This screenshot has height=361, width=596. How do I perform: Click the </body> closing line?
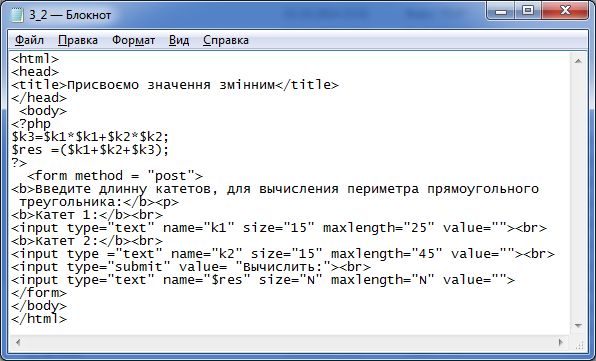pyautogui.click(x=39, y=306)
